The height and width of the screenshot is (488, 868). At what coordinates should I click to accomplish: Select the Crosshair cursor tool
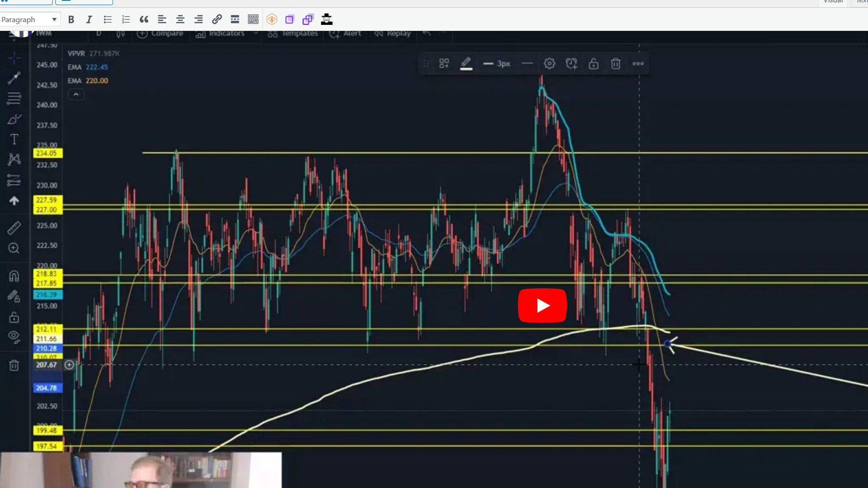coord(14,58)
